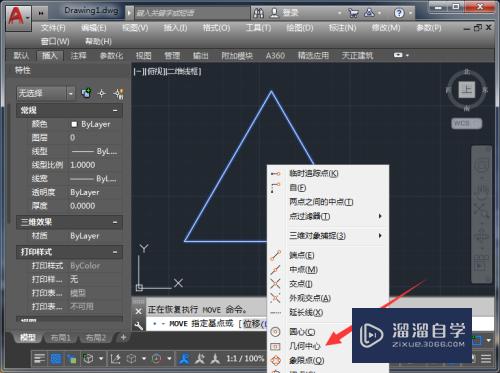
Task: Click the keyword search input field
Action: pos(191,13)
